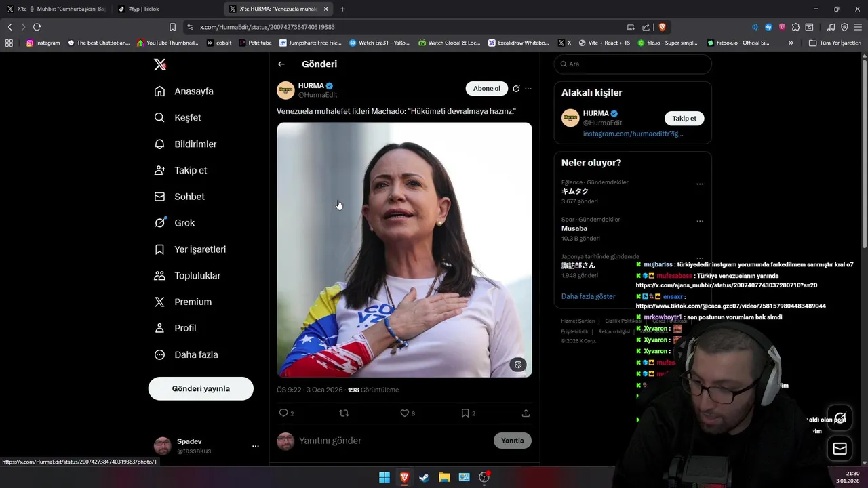868x488 pixels.
Task: Bookmark the post
Action: [465, 413]
